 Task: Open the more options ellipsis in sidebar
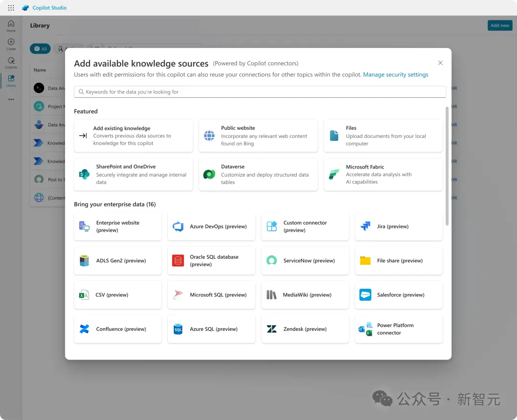coord(11,99)
